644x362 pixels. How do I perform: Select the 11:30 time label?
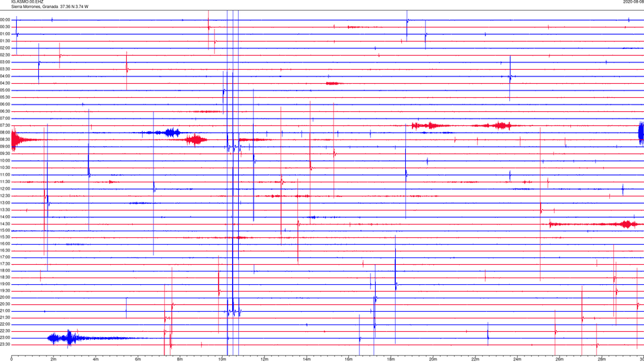coord(5,182)
